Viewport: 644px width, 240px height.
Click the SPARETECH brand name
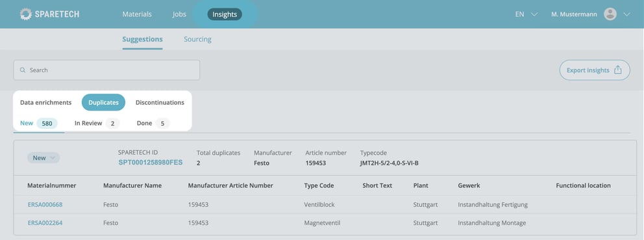pos(57,14)
